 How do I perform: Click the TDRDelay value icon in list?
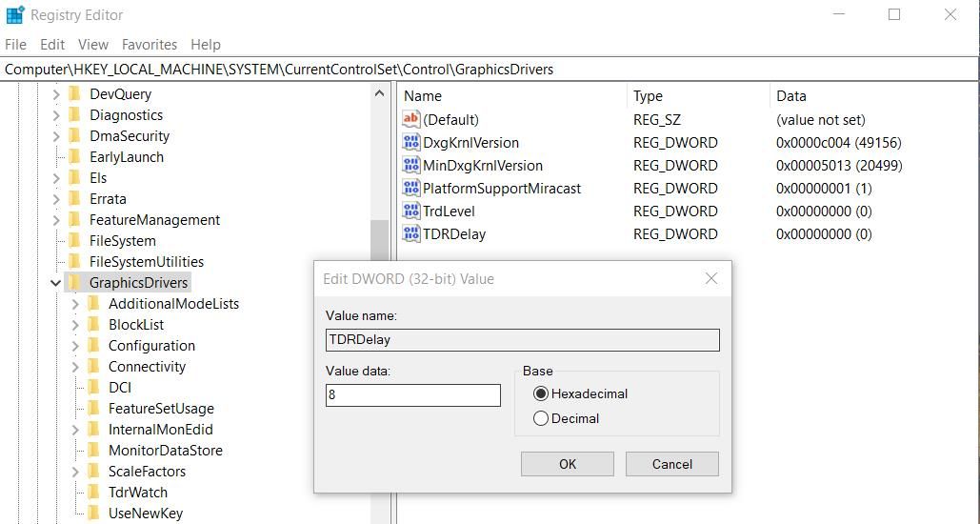[x=411, y=234]
